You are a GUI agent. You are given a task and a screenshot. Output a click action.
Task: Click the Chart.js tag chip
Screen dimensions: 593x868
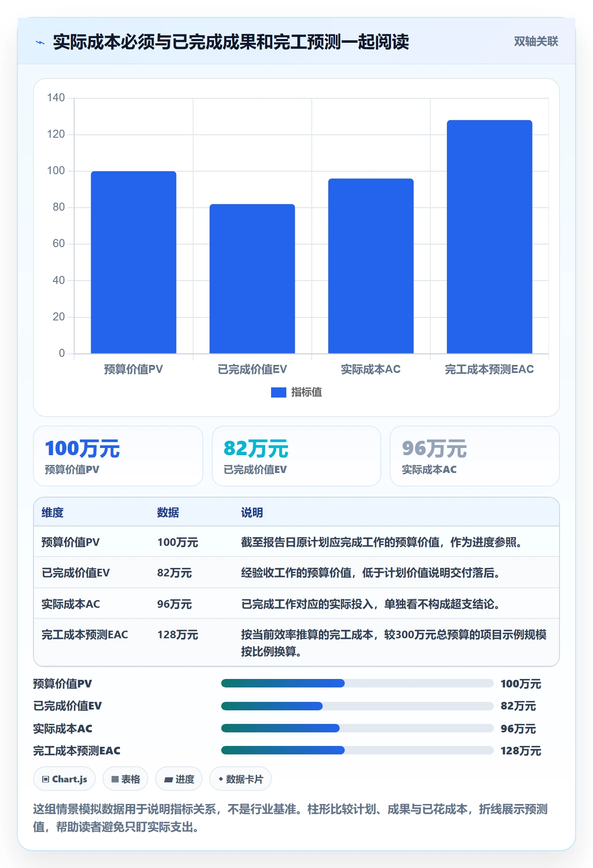pos(64,779)
